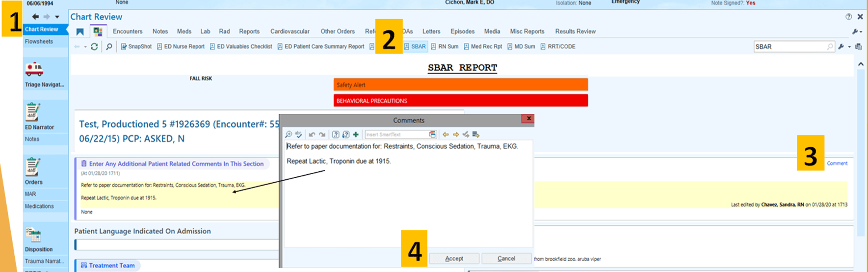This screenshot has height=272, width=868.
Task: Open the RRT/CODE report
Action: (x=558, y=47)
